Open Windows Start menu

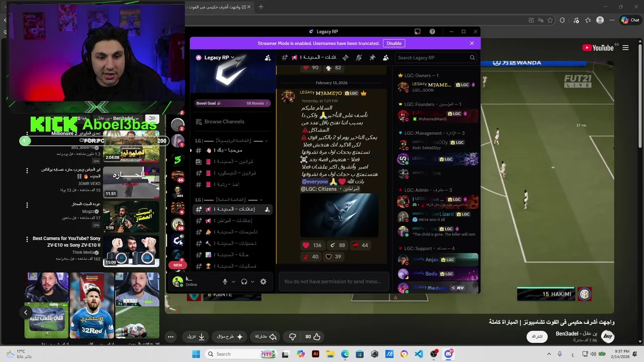coord(196,354)
